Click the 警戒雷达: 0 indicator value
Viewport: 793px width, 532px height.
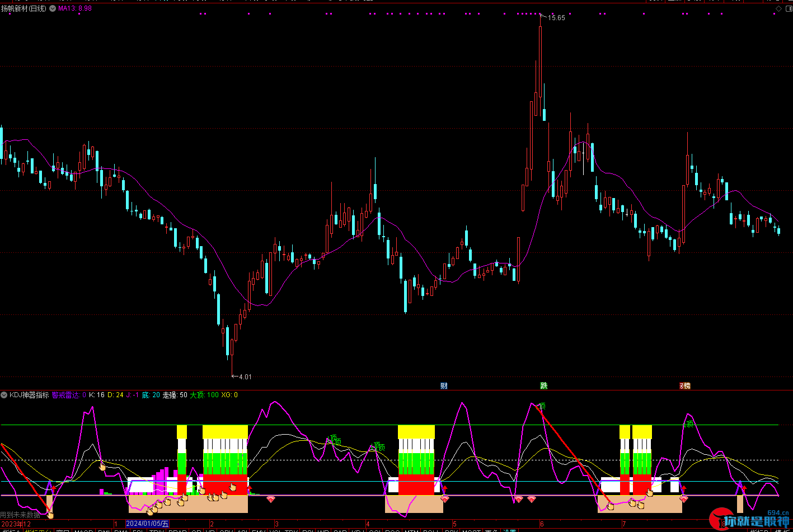(69, 395)
